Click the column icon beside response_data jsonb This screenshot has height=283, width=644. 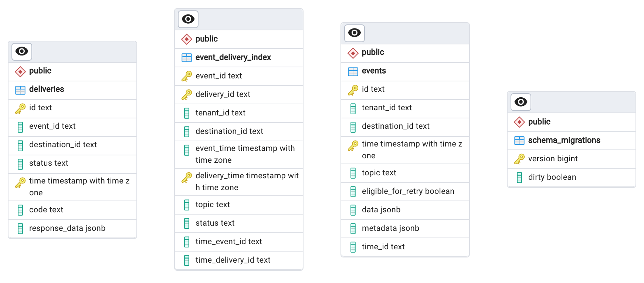20,229
